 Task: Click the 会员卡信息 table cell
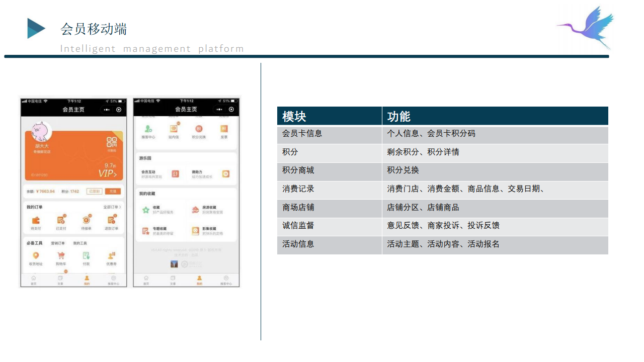(x=330, y=134)
